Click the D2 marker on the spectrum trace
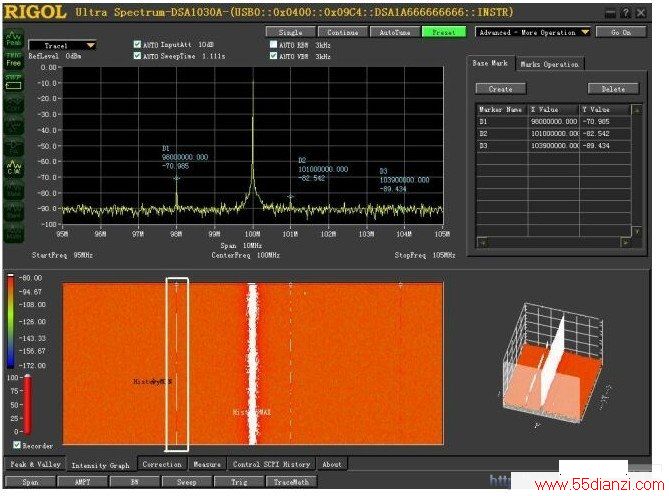Screen dimensions: 669x496 [291, 197]
